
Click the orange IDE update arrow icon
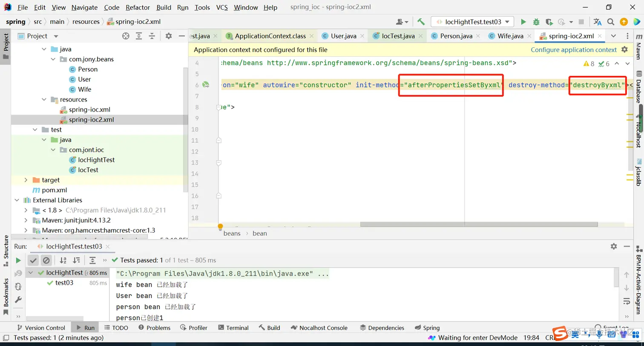(624, 22)
